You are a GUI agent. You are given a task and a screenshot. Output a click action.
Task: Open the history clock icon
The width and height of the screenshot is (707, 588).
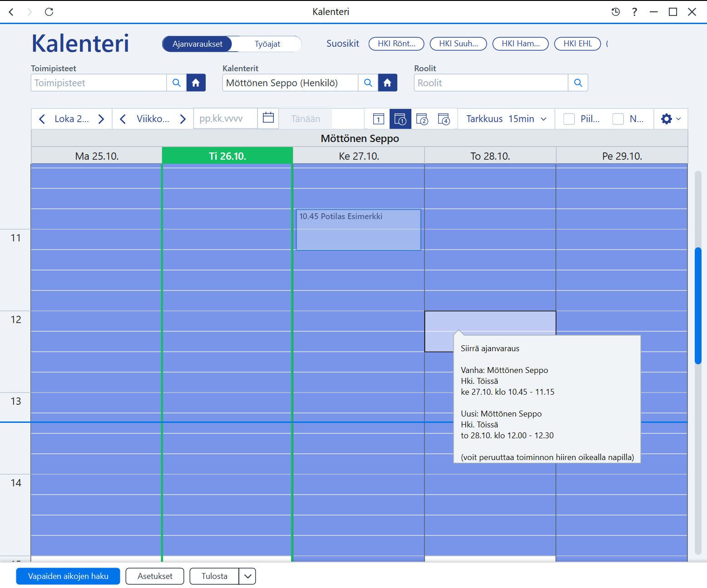click(616, 12)
